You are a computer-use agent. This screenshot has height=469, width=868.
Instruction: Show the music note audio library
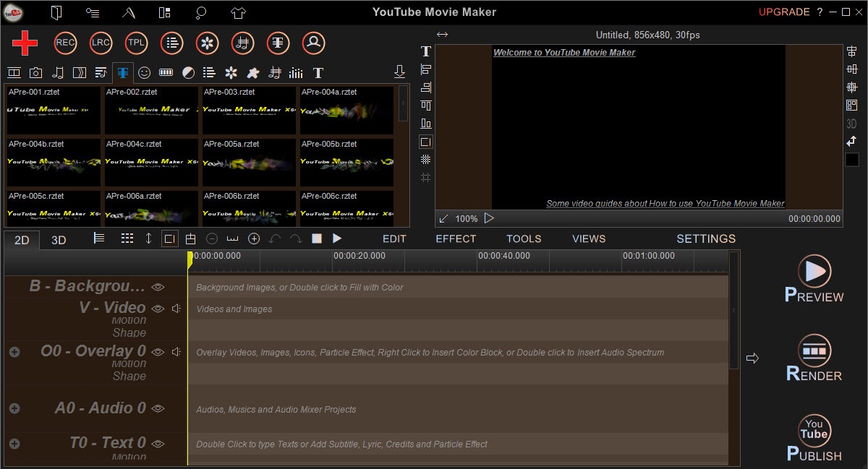pos(58,72)
